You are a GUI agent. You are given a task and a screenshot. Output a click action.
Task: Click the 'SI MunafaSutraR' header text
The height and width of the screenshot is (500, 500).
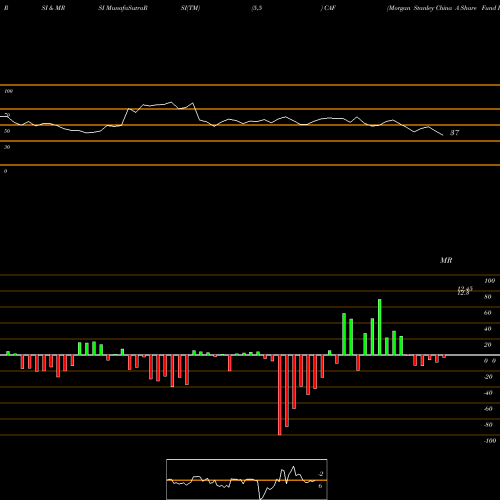(123, 8)
